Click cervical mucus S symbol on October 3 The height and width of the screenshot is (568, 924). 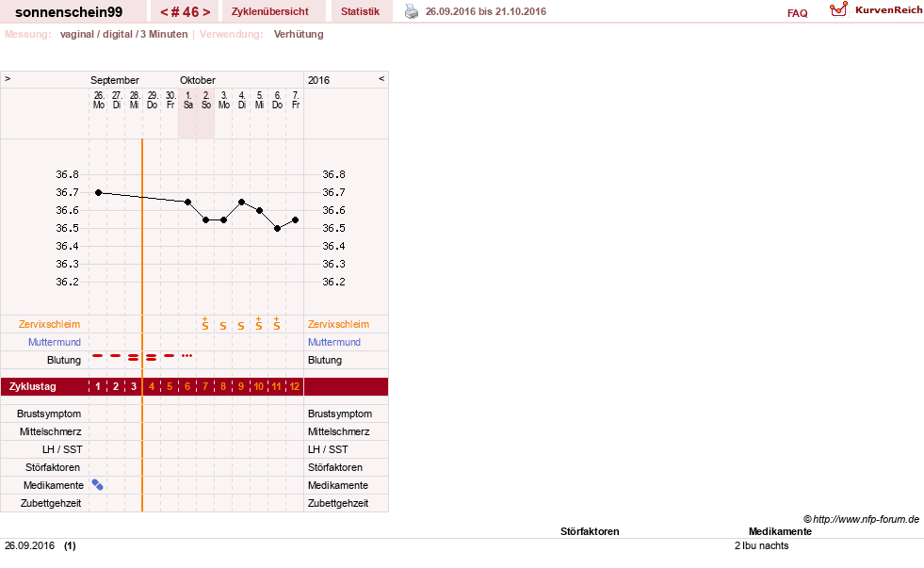(222, 326)
